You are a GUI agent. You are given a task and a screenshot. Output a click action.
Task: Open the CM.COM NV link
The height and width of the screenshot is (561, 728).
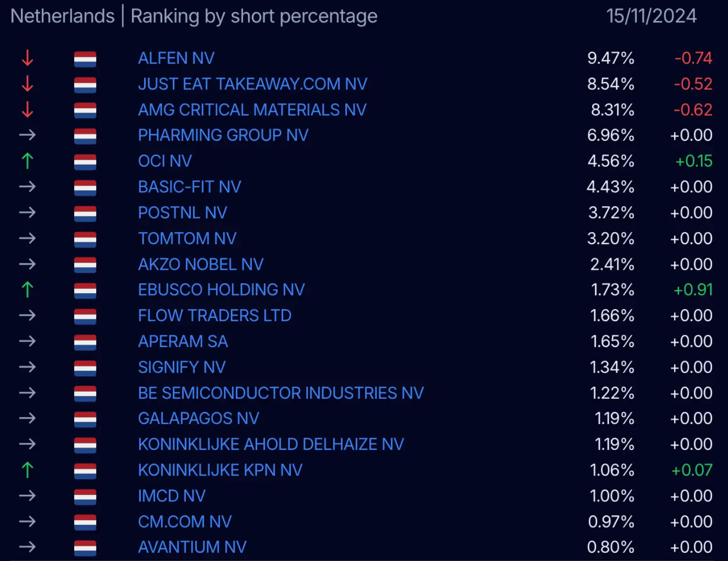(184, 522)
